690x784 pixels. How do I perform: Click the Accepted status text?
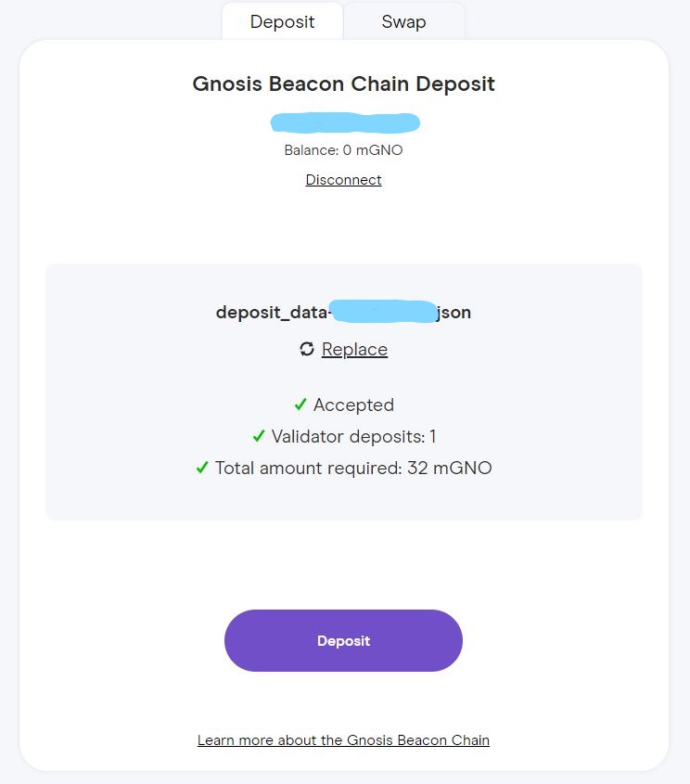coord(353,405)
